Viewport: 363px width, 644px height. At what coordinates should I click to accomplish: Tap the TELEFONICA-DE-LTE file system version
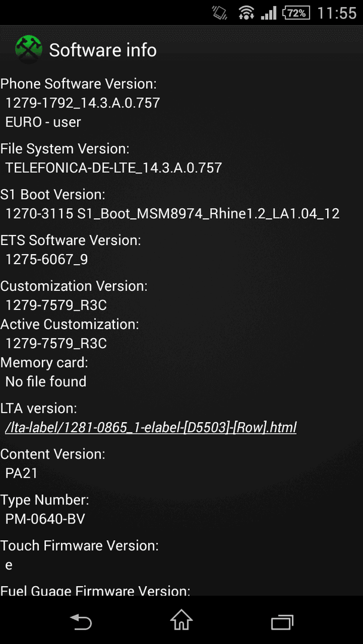(113, 168)
